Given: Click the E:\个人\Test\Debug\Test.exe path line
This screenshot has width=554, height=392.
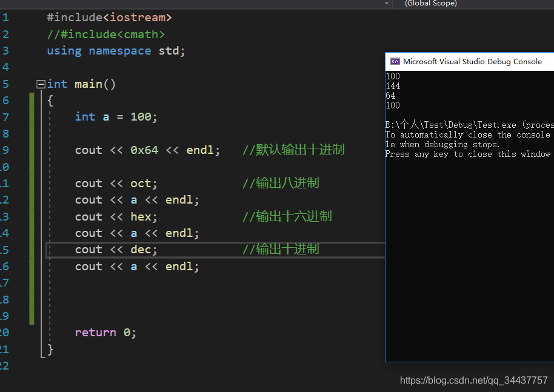Looking at the screenshot, I should (470, 125).
